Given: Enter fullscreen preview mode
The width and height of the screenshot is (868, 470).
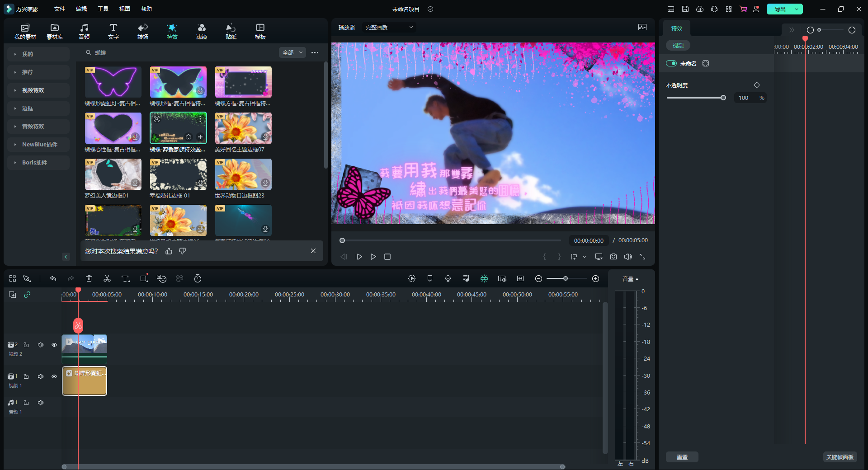Looking at the screenshot, I should point(642,257).
